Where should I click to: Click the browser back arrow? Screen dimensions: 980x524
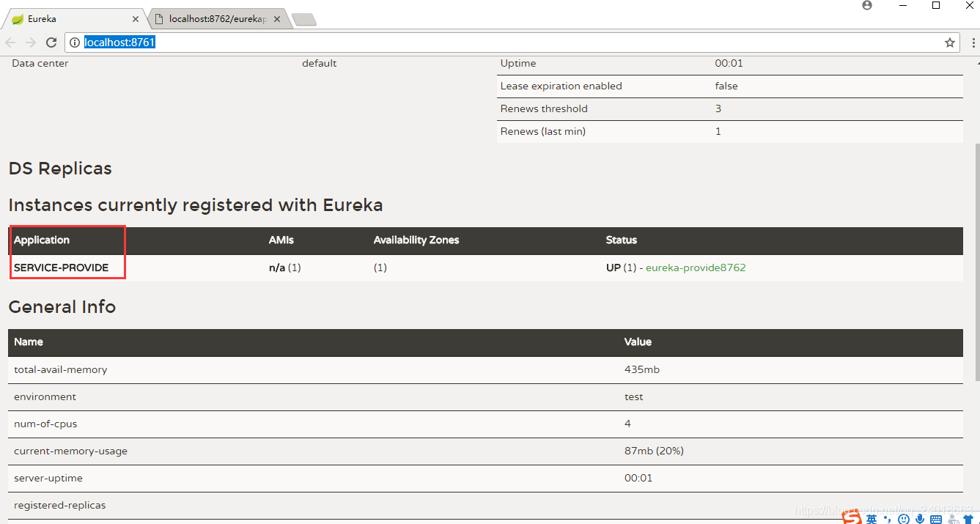10,43
